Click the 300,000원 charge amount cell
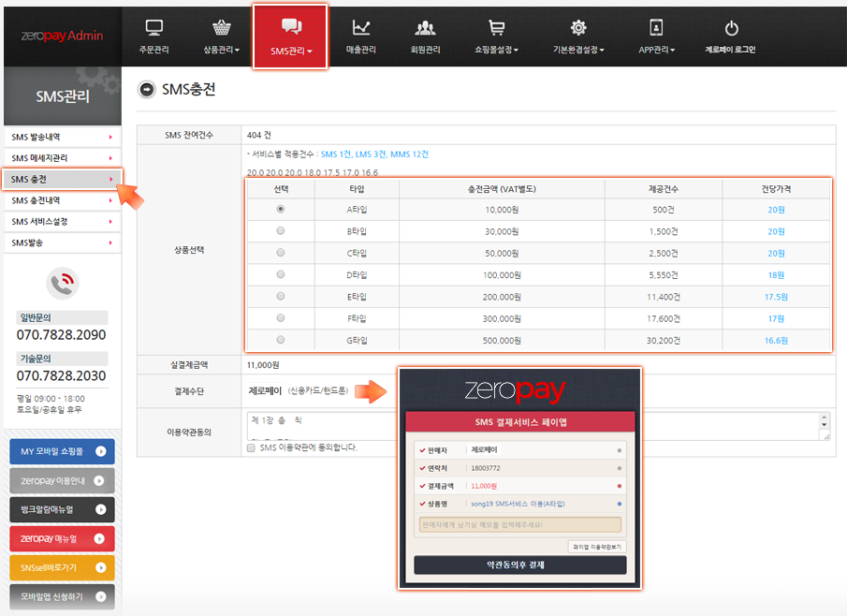847x616 pixels. coord(502,319)
